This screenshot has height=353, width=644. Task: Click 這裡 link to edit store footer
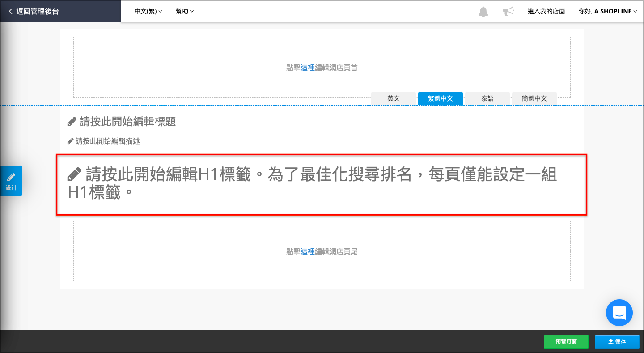click(308, 251)
